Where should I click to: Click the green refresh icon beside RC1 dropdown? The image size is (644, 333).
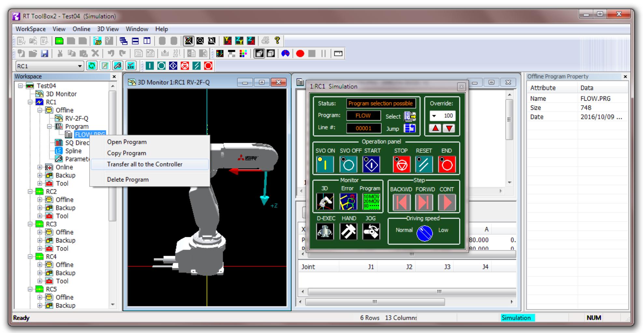(x=92, y=66)
